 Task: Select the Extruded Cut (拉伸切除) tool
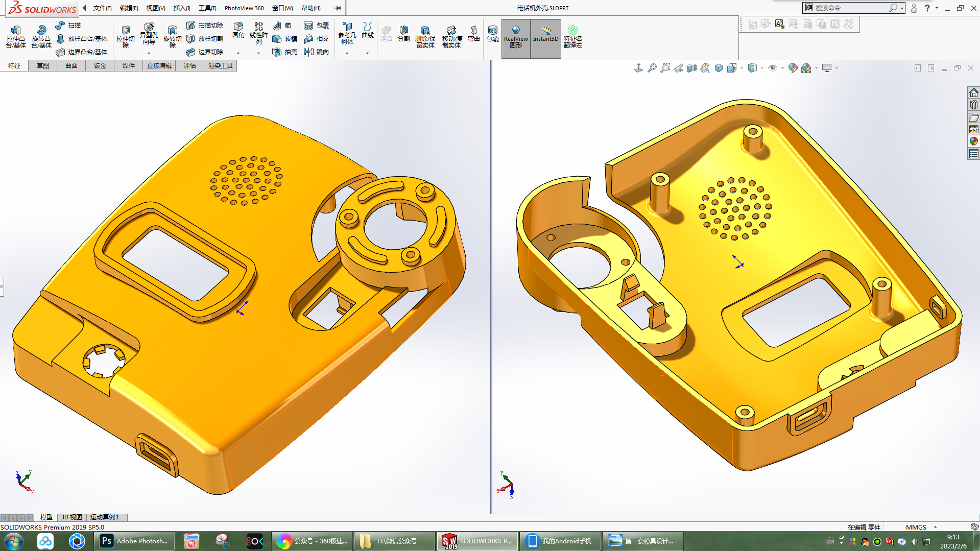[125, 36]
